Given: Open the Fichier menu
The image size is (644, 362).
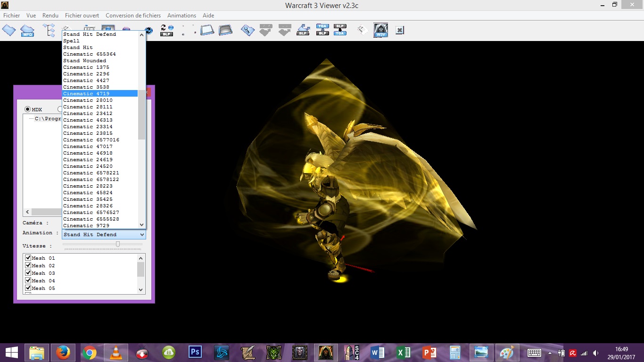Looking at the screenshot, I should (x=12, y=16).
